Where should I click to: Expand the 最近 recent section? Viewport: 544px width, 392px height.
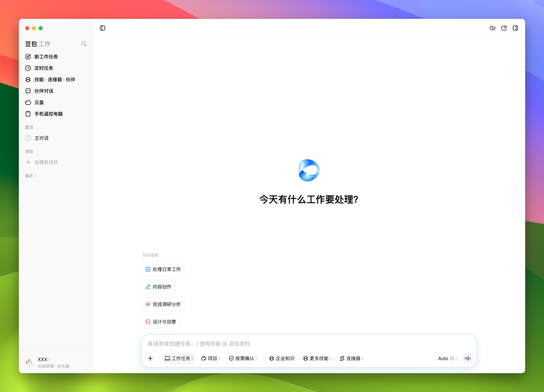(x=31, y=176)
